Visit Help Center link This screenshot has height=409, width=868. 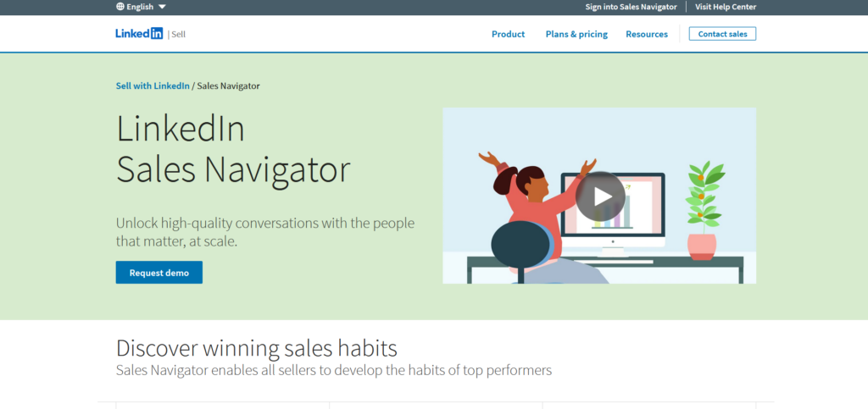click(x=726, y=7)
